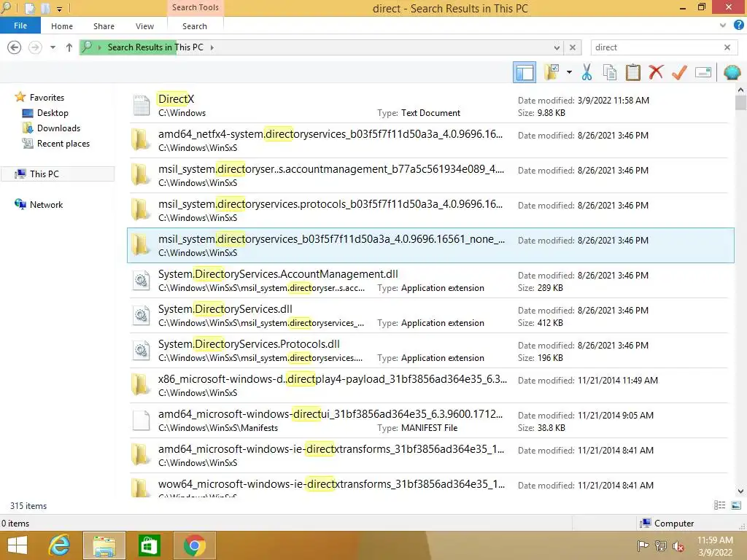The width and height of the screenshot is (747, 560).
Task: Open the Help question mark icon
Action: [738, 26]
